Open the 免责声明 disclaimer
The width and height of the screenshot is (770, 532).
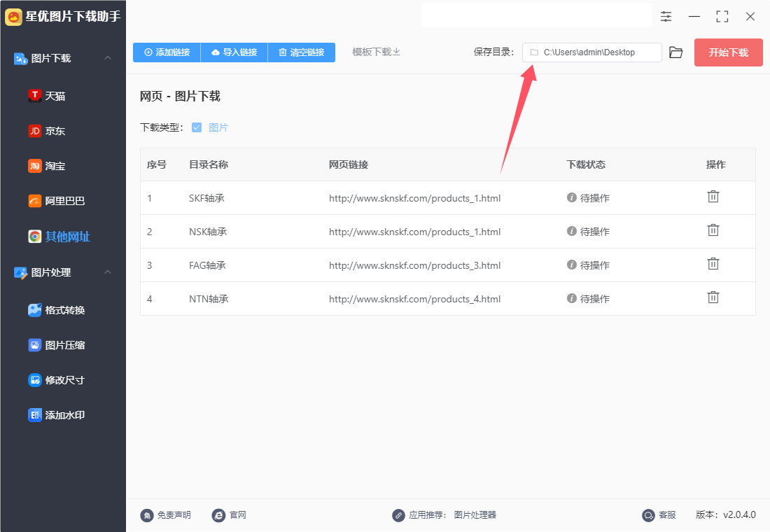(166, 514)
